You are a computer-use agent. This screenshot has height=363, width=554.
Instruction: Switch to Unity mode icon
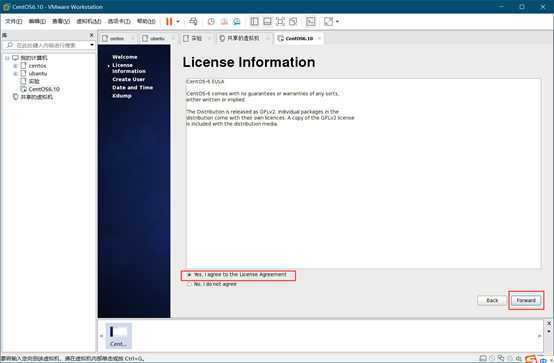coord(293,22)
